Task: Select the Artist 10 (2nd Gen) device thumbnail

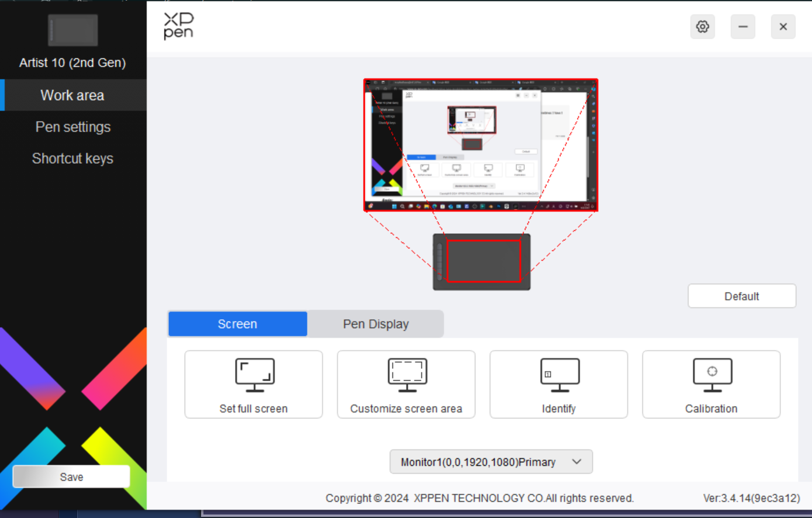Action: point(72,30)
